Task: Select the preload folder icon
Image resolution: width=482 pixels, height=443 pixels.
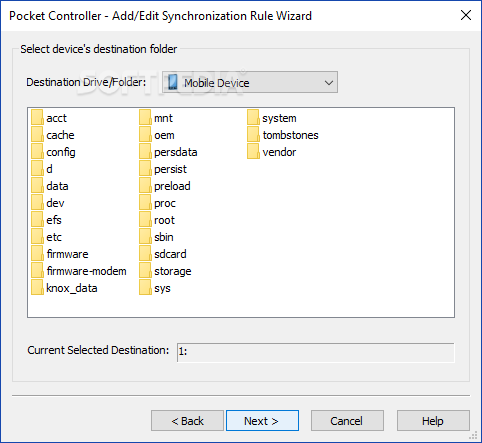Action: pyautogui.click(x=145, y=186)
